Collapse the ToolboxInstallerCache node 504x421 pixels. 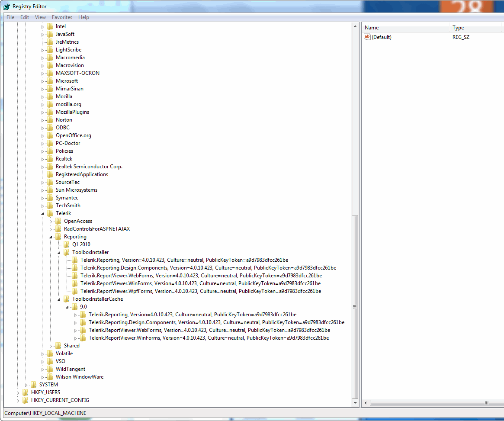click(59, 299)
